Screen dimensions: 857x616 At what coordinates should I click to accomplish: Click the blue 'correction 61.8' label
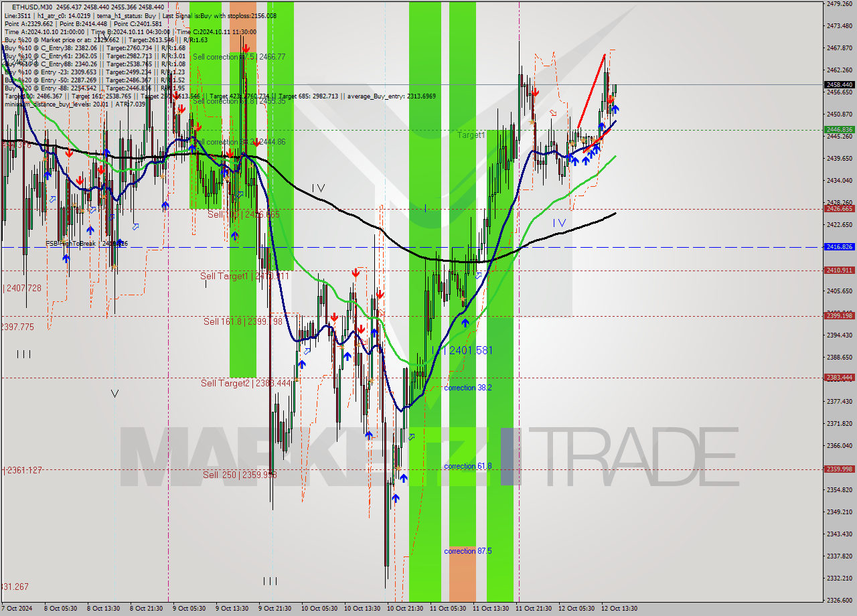point(468,466)
